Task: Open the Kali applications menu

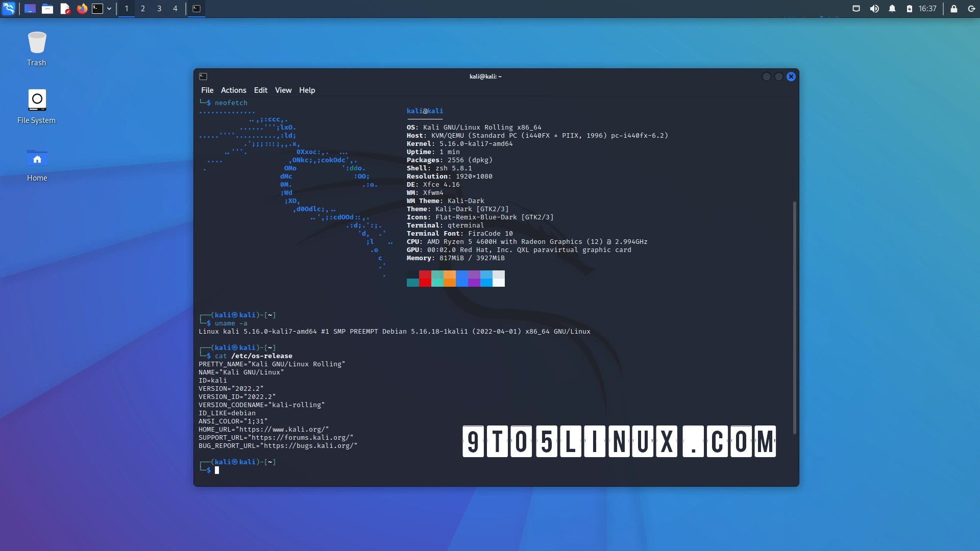Action: click(x=9, y=8)
